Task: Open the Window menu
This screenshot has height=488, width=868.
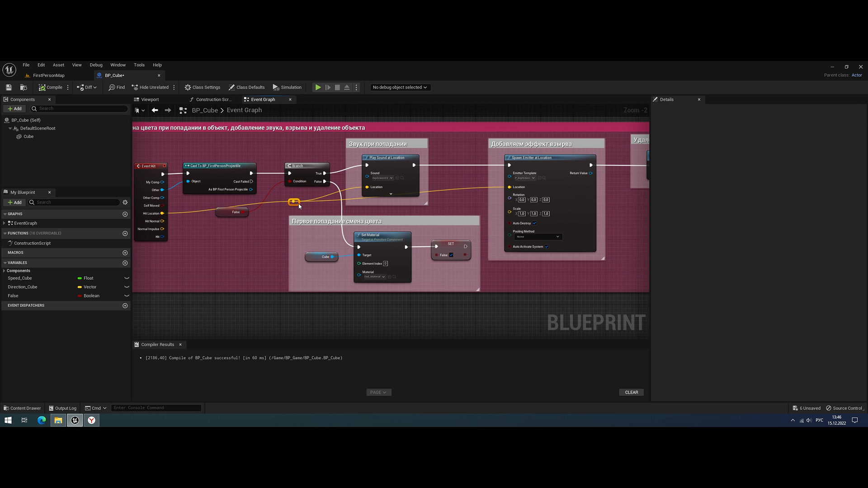Action: point(118,65)
